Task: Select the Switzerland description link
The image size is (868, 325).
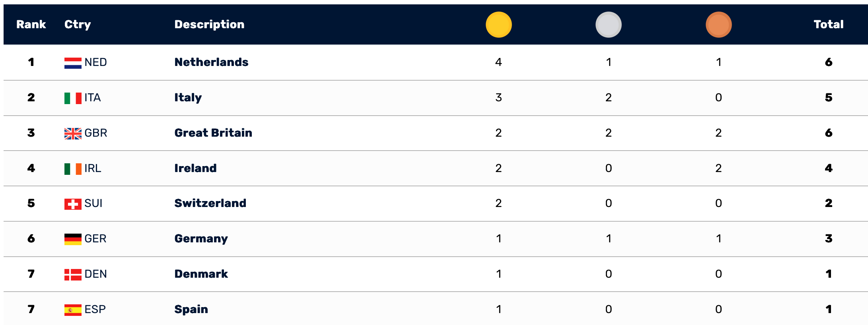Action: tap(210, 203)
